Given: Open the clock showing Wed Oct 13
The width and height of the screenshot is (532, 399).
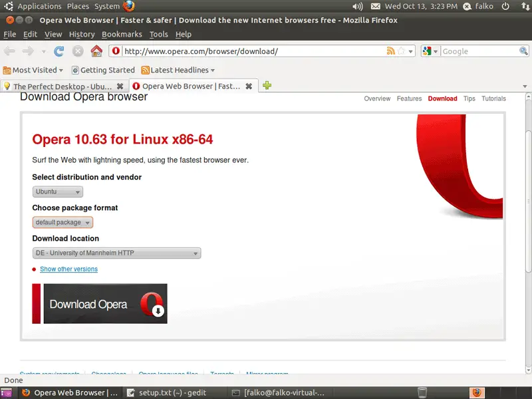Looking at the screenshot, I should click(x=421, y=6).
